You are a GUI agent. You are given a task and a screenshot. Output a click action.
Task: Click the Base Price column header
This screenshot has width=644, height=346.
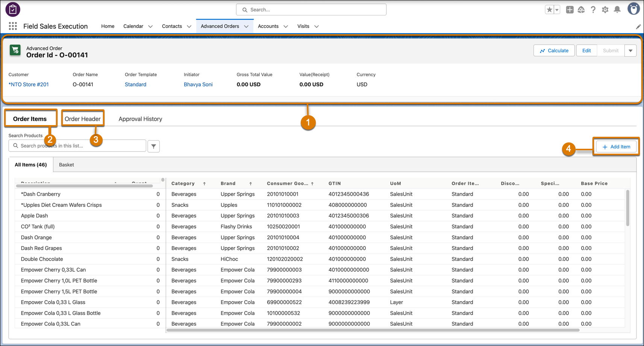pos(594,184)
